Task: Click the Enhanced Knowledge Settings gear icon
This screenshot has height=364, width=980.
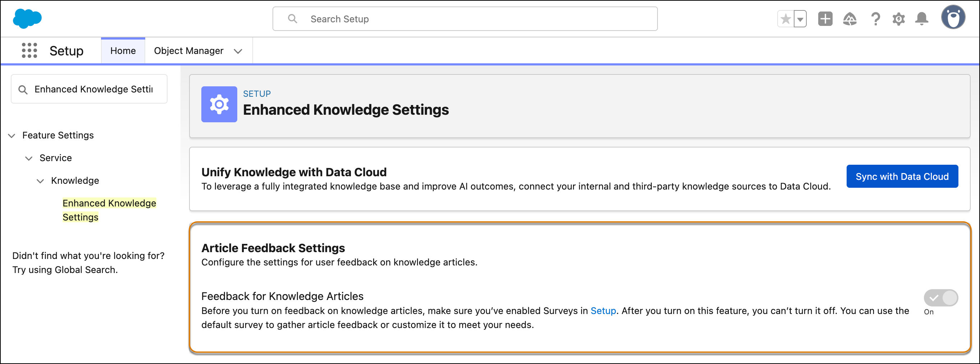Action: [219, 104]
